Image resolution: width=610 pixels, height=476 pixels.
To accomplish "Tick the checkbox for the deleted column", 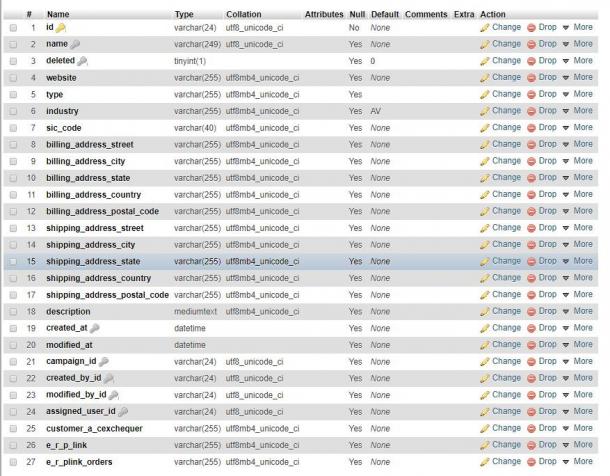I will pos(13,61).
